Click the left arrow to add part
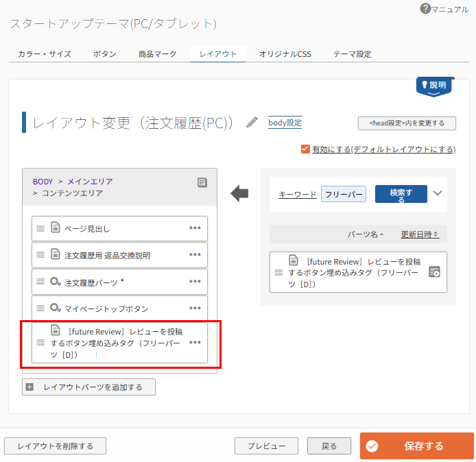Screen dimensions: 476x462 coord(239,193)
